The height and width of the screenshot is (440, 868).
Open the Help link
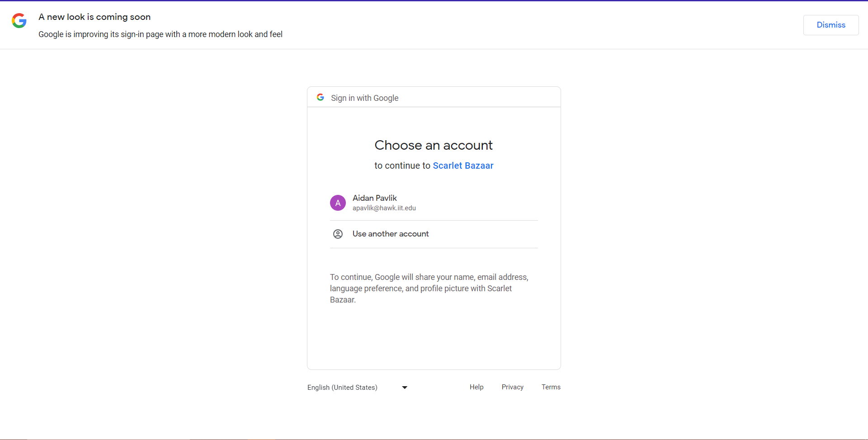click(476, 387)
